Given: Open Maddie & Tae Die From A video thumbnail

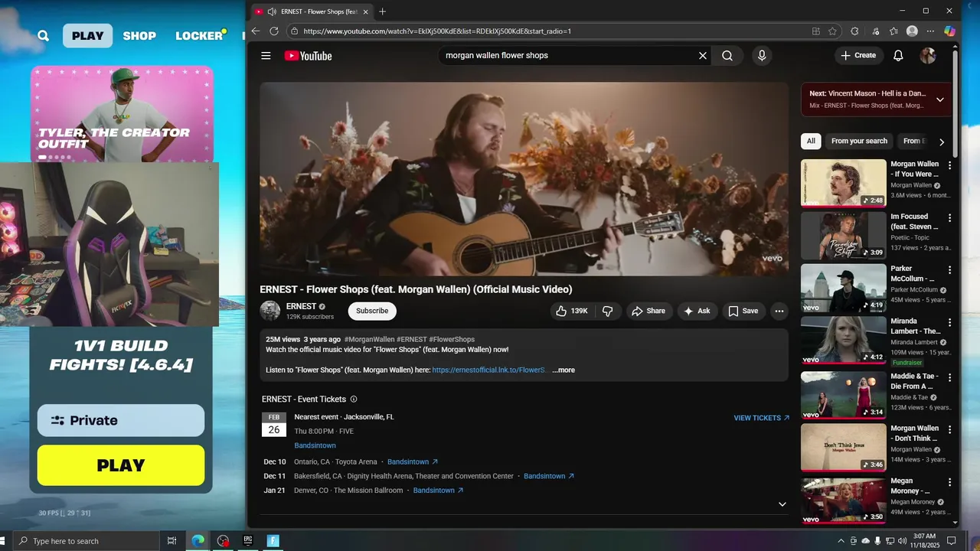Looking at the screenshot, I should coord(844,395).
